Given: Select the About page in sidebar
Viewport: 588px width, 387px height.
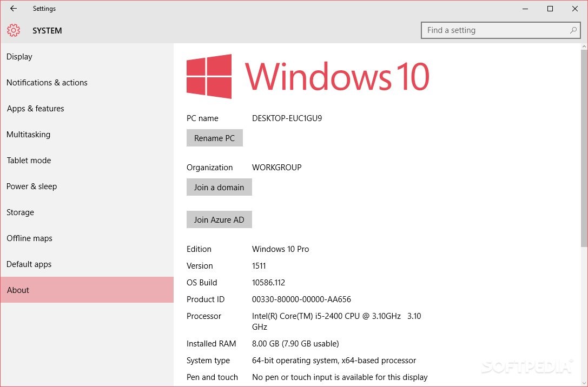Looking at the screenshot, I should coord(18,290).
